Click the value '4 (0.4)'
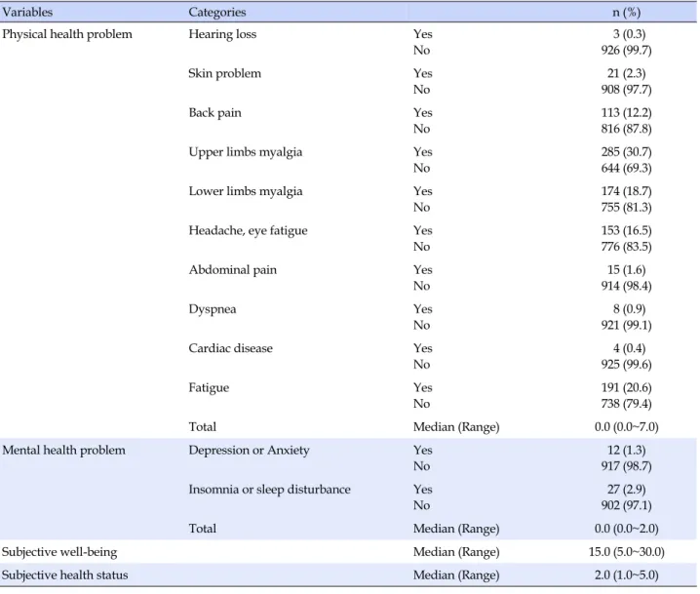The image size is (700, 594). (629, 348)
